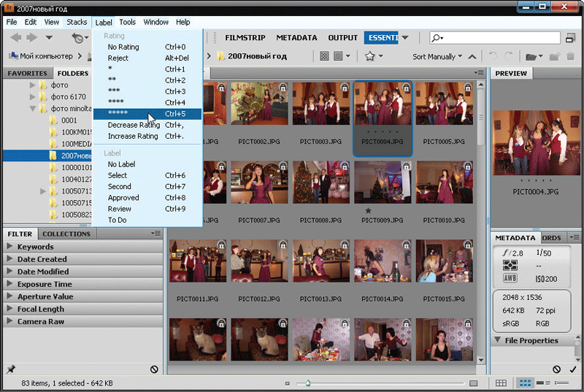Go forward with the right arrow button
The width and height of the screenshot is (584, 392).
click(32, 38)
